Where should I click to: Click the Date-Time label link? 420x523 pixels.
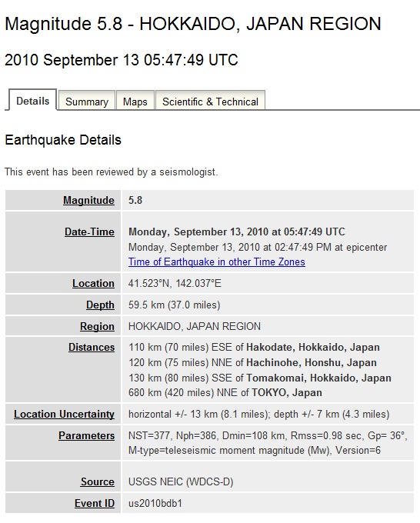[x=89, y=232]
